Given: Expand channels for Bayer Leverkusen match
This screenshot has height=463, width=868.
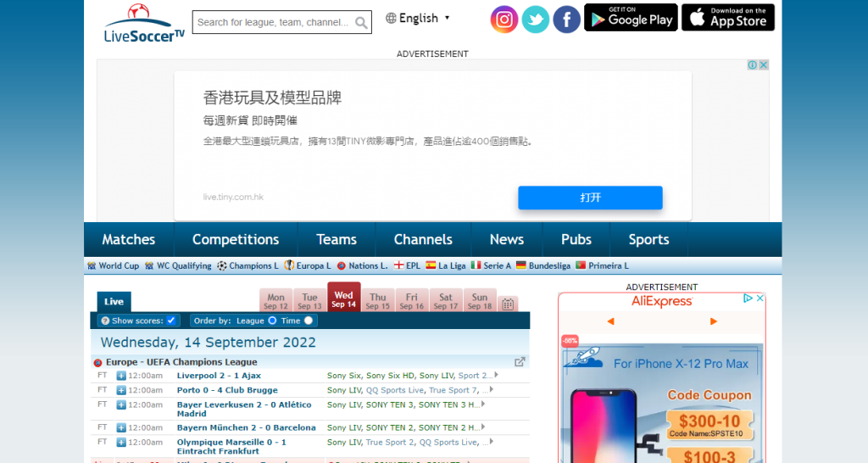Looking at the screenshot, I should tap(483, 404).
